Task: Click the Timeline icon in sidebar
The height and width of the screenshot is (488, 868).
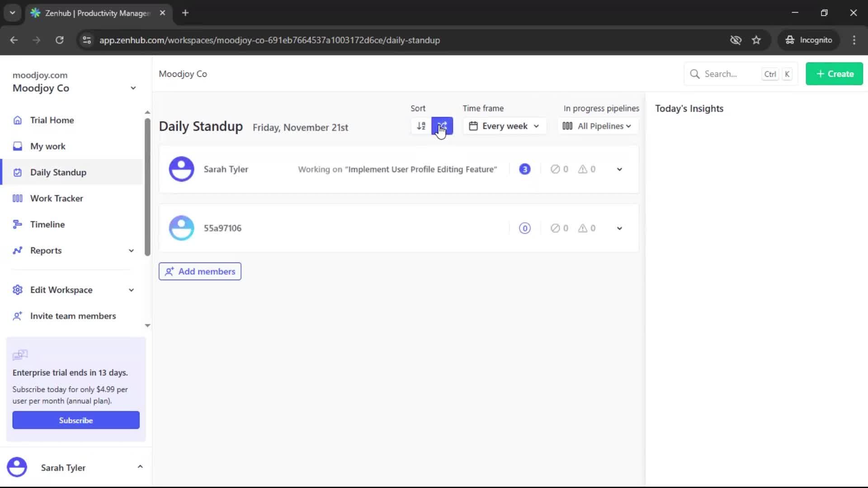Action: [17, 224]
